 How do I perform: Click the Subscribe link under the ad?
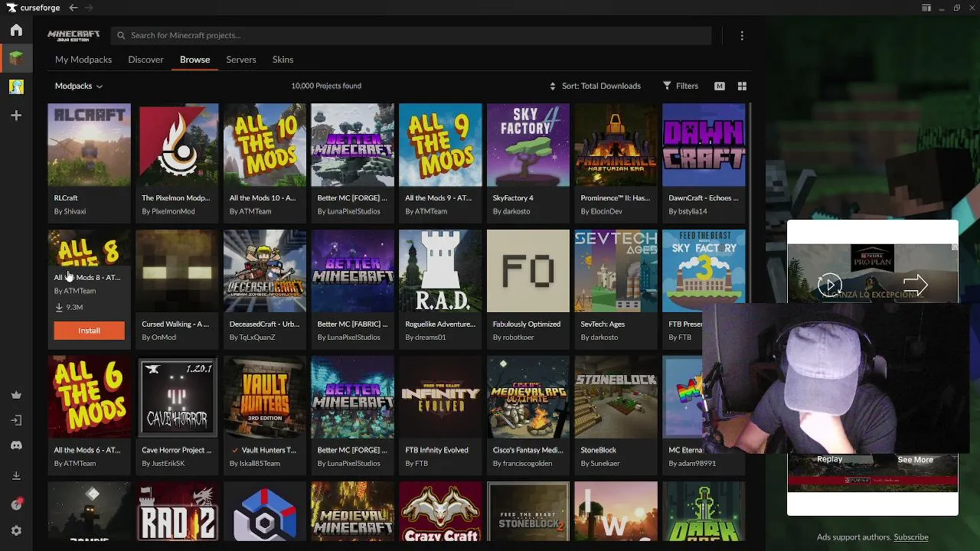click(911, 537)
